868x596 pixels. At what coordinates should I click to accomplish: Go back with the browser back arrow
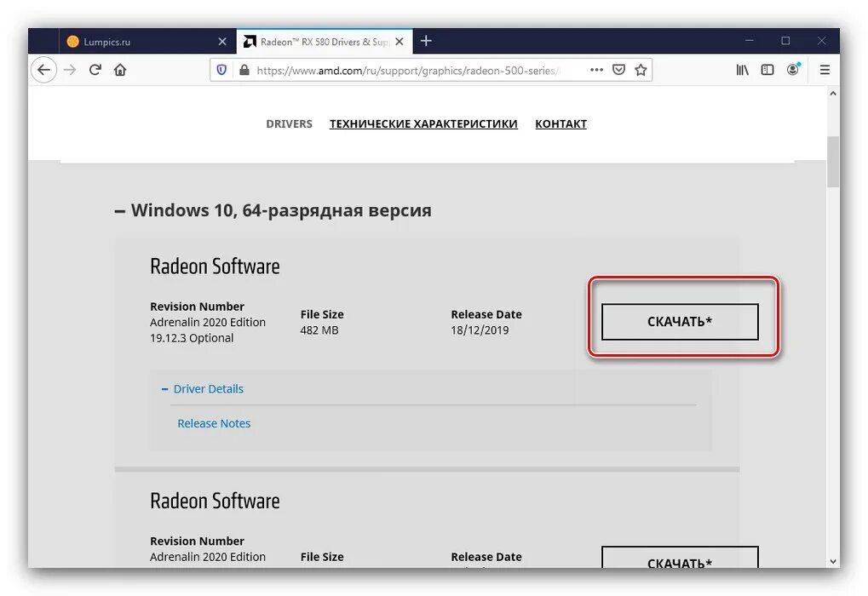point(43,70)
